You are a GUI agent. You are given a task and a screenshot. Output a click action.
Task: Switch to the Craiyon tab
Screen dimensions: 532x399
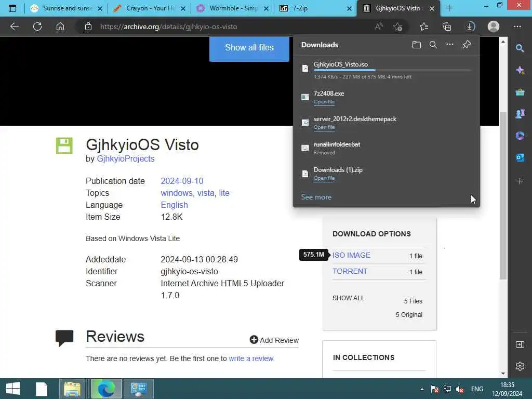[x=149, y=8]
